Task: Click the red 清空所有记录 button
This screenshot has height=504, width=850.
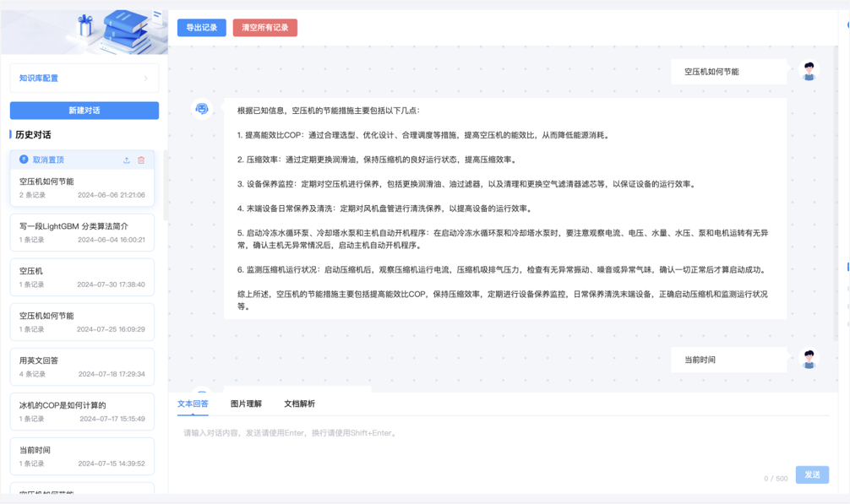Action: [264, 28]
